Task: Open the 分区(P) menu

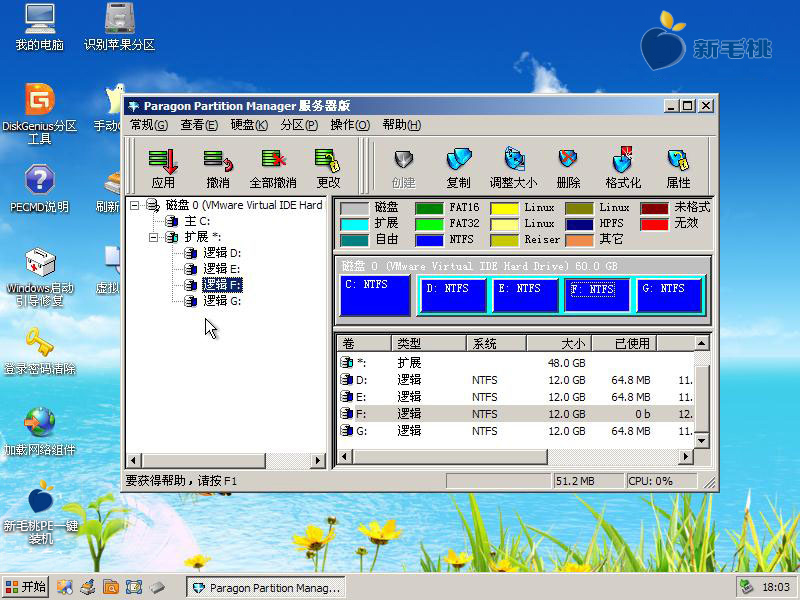Action: point(299,125)
